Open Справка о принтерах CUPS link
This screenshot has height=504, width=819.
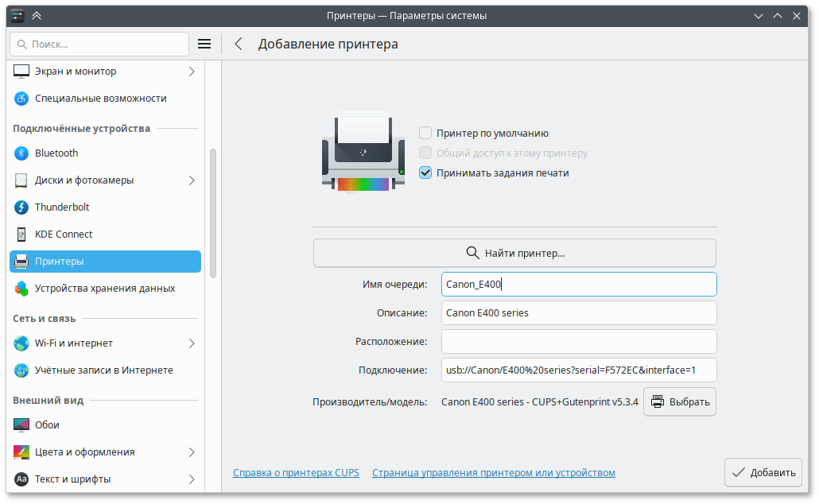(x=296, y=473)
